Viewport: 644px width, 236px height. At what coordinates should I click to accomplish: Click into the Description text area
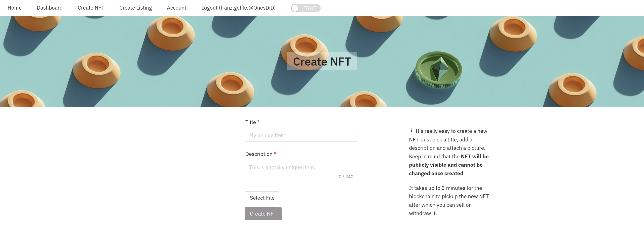click(x=301, y=171)
